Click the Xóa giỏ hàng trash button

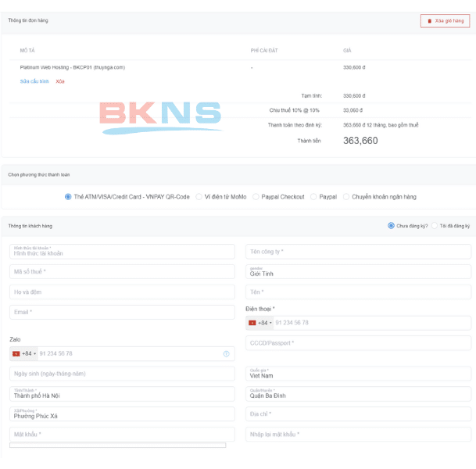[x=445, y=20]
